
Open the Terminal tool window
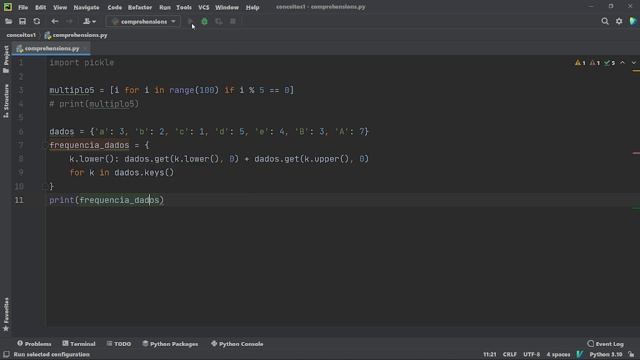79,344
